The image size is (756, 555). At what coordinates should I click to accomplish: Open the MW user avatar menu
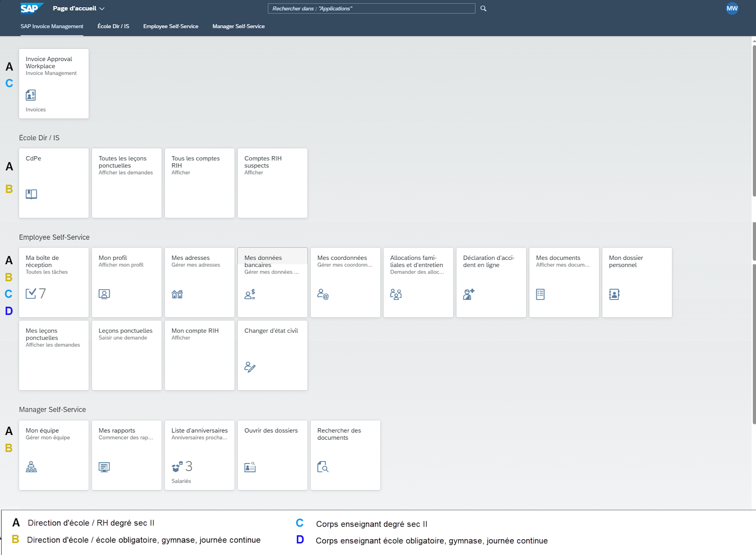(x=732, y=8)
